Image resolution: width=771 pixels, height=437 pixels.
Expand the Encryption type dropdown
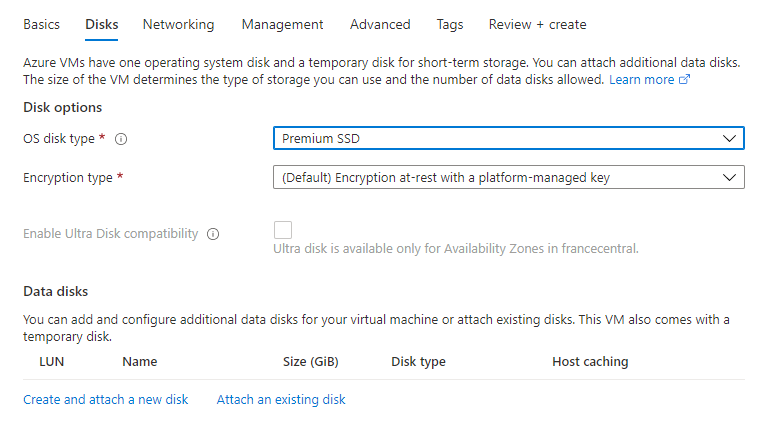pos(508,178)
